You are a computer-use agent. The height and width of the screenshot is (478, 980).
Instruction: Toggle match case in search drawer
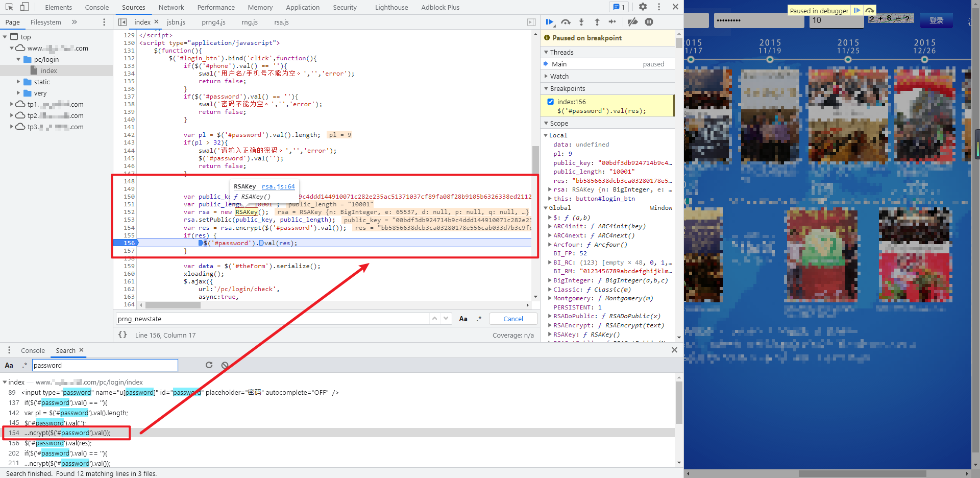click(9, 365)
